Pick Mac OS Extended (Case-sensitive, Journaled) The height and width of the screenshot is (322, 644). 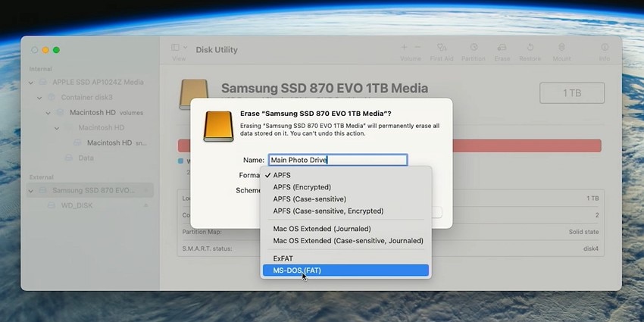pyautogui.click(x=345, y=241)
